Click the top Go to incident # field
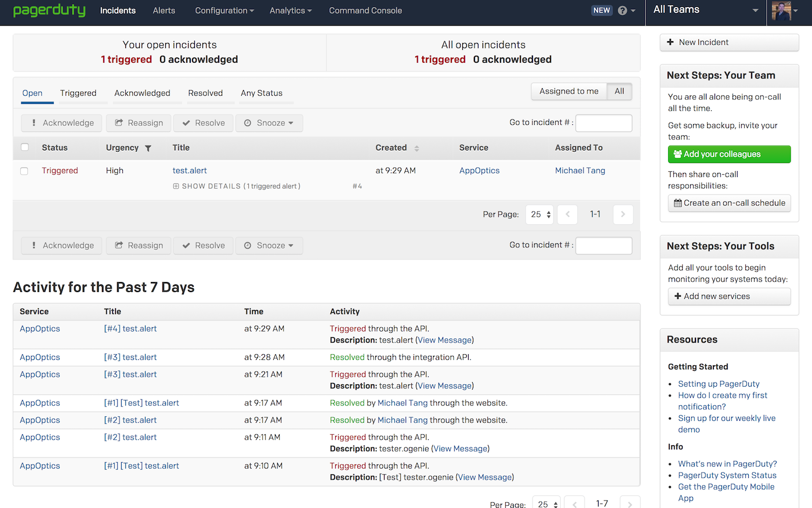 603,123
